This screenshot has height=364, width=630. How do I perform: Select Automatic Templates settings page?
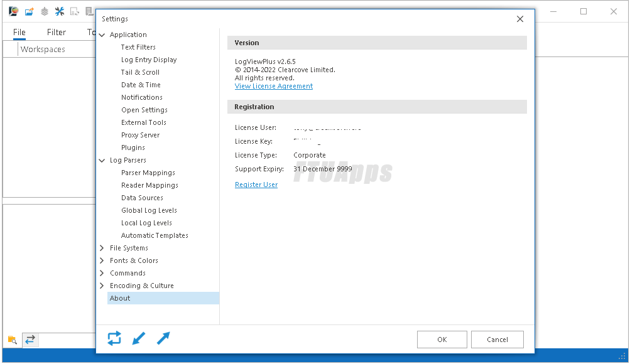point(155,235)
